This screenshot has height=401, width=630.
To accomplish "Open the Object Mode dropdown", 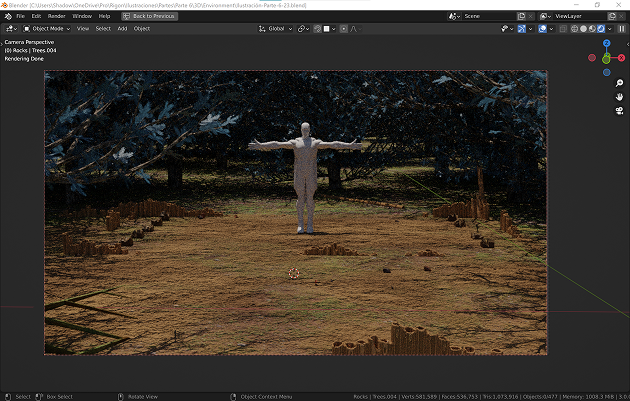I will pos(45,29).
